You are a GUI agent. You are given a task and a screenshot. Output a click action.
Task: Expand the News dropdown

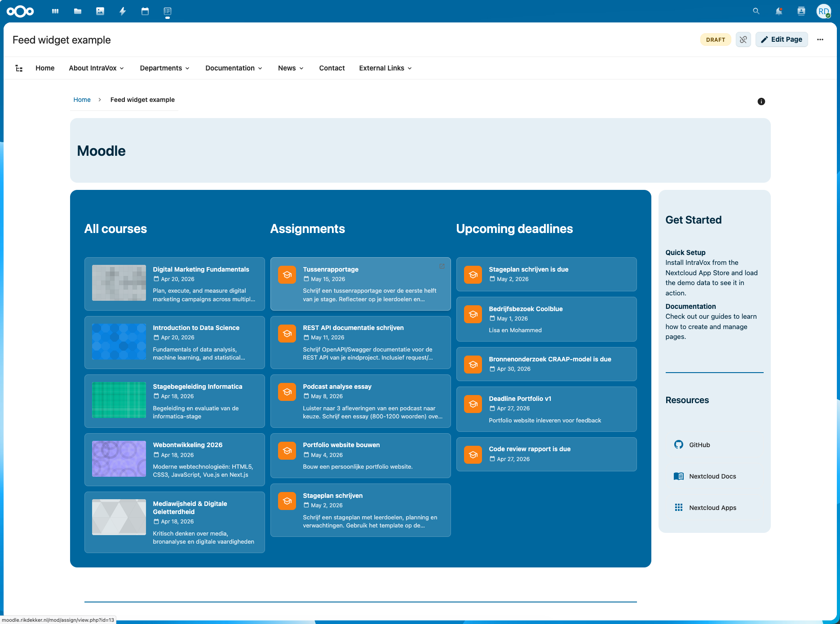point(291,68)
